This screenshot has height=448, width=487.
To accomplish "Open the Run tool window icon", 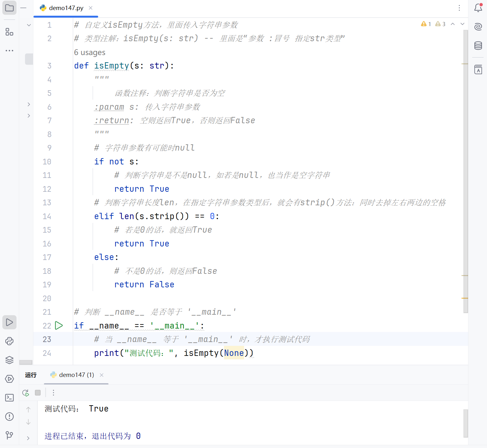I will point(9,322).
